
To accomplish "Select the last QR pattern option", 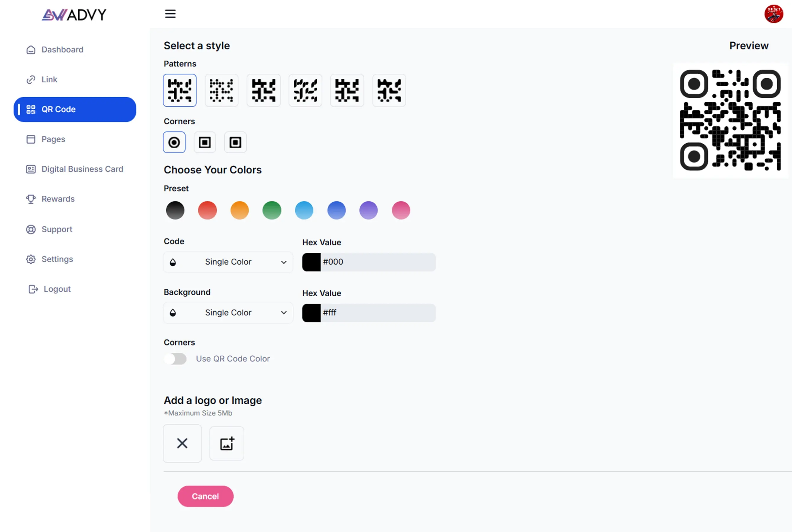I will click(389, 91).
